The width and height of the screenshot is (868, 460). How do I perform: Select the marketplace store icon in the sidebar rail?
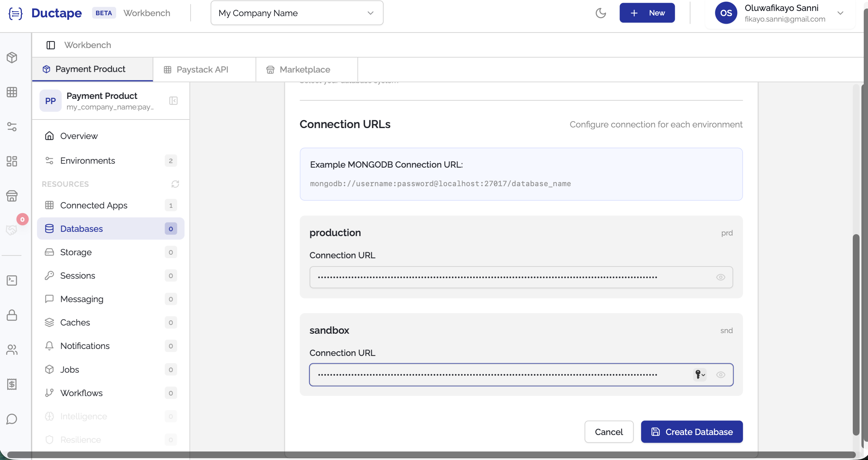point(12,196)
